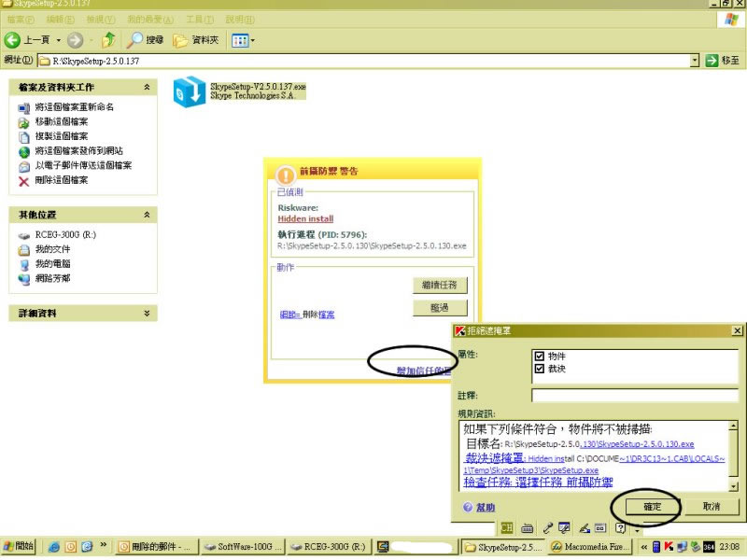Expand hidden system tray icons

[x=644, y=547]
